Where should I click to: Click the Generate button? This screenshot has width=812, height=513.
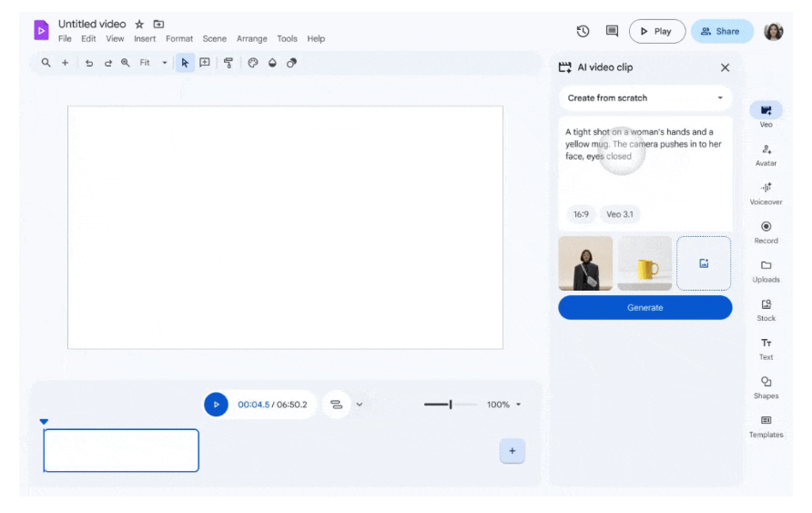tap(645, 308)
